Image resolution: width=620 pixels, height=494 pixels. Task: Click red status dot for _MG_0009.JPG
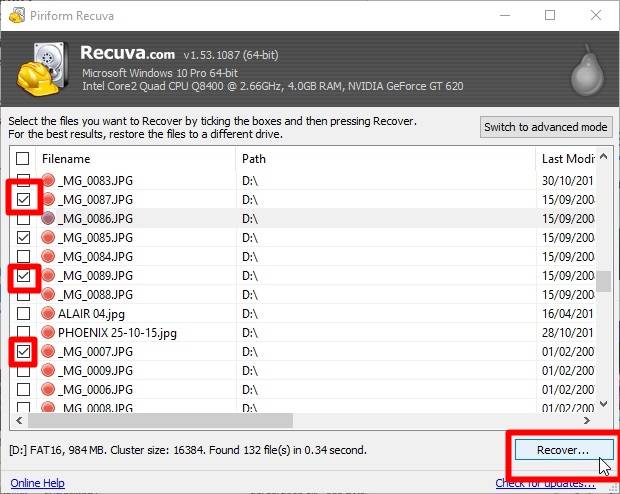(x=48, y=370)
